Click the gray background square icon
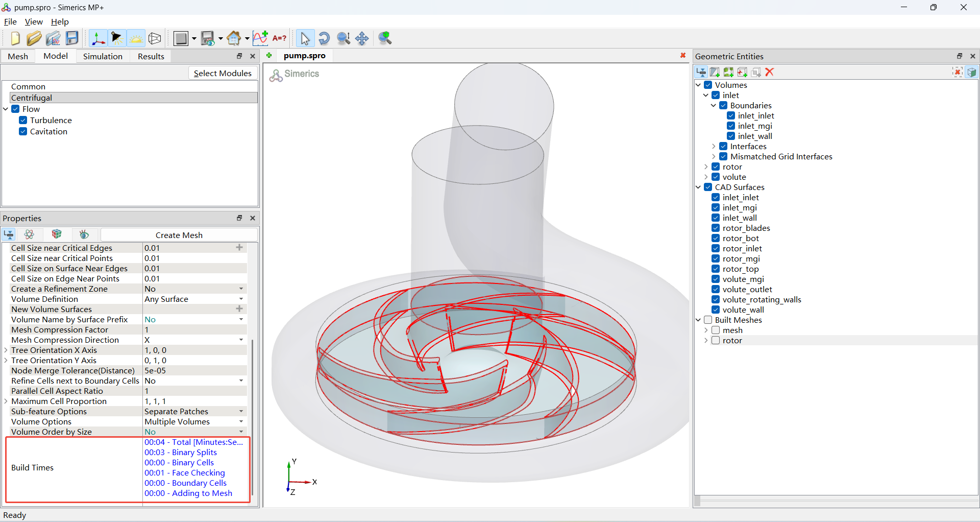 (180, 38)
